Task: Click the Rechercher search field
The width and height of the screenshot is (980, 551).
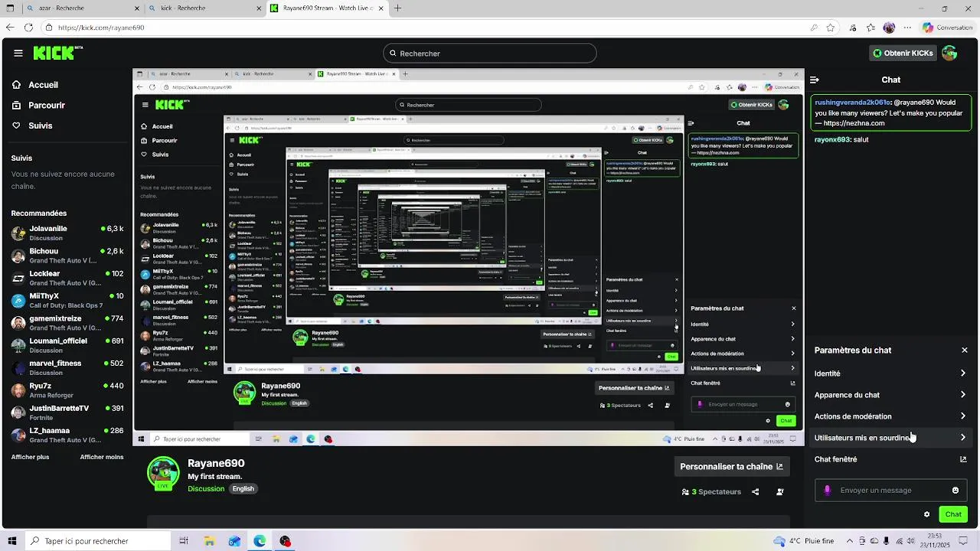Action: [490, 54]
